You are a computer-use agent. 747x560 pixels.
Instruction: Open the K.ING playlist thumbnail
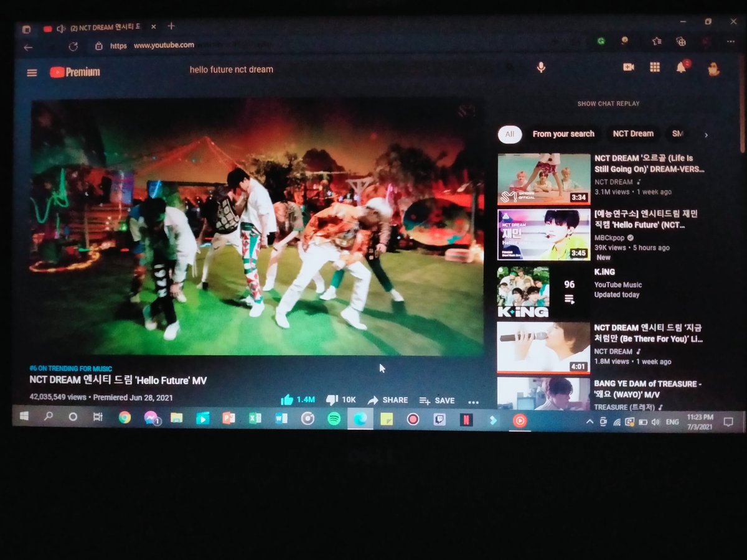click(x=544, y=291)
